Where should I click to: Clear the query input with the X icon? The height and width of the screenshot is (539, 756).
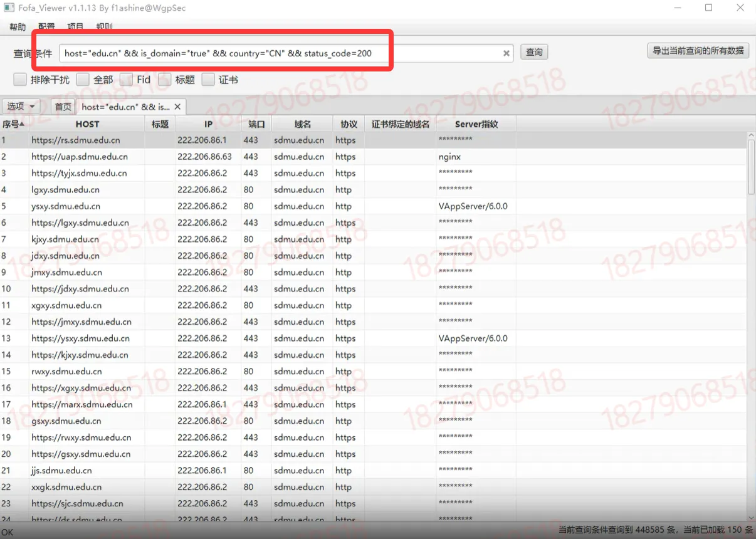click(x=506, y=53)
